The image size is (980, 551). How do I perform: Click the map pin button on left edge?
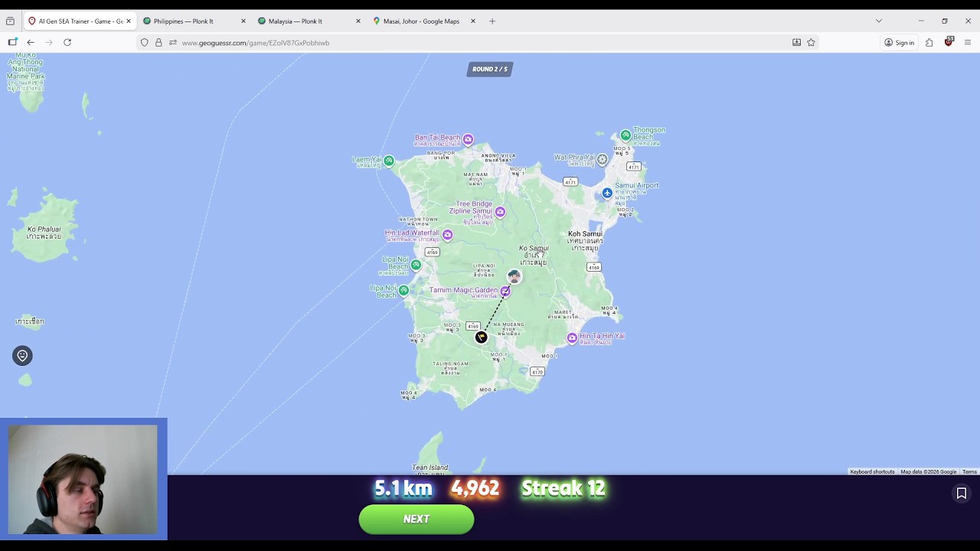click(22, 355)
